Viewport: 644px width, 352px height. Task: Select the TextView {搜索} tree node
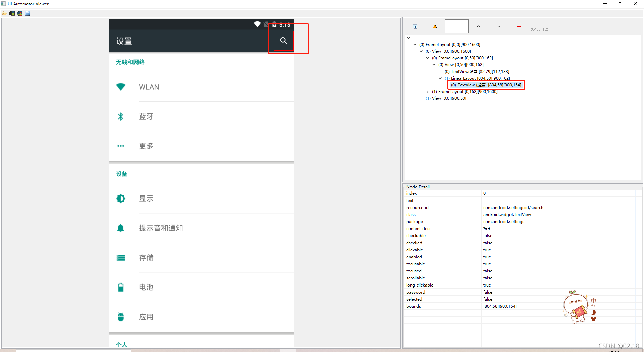486,85
